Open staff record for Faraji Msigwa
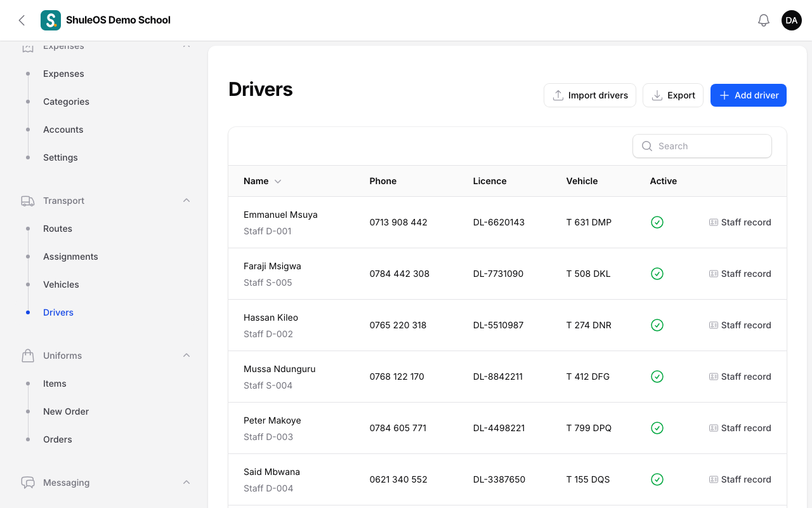This screenshot has width=812, height=508. click(x=740, y=274)
